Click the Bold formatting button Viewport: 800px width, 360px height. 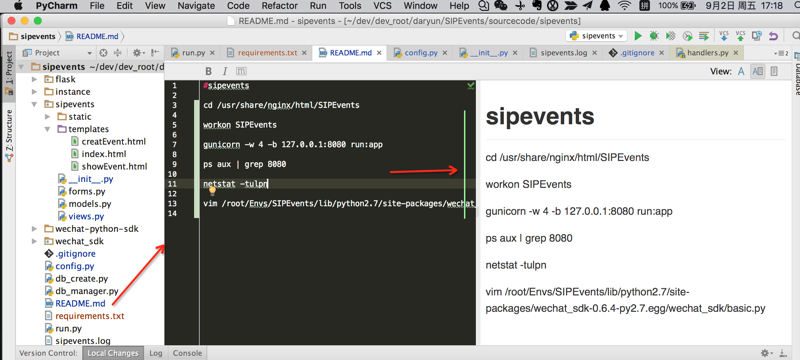click(x=209, y=71)
